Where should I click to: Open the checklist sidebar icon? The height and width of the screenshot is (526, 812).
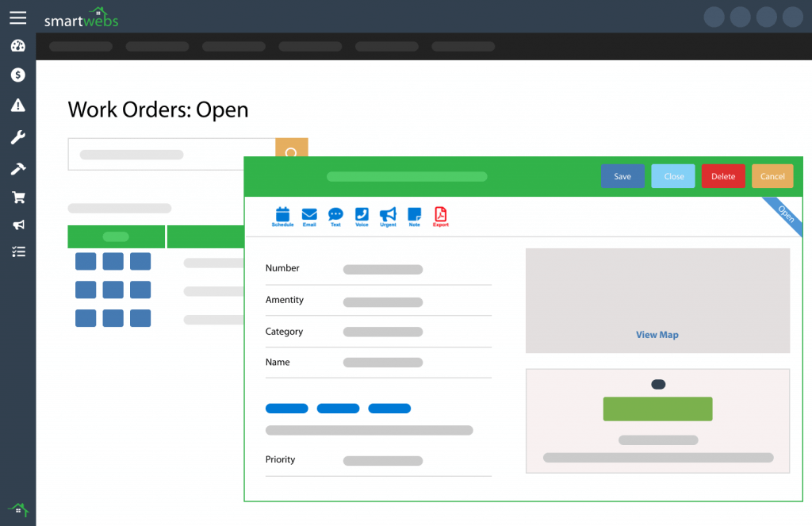pos(17,251)
